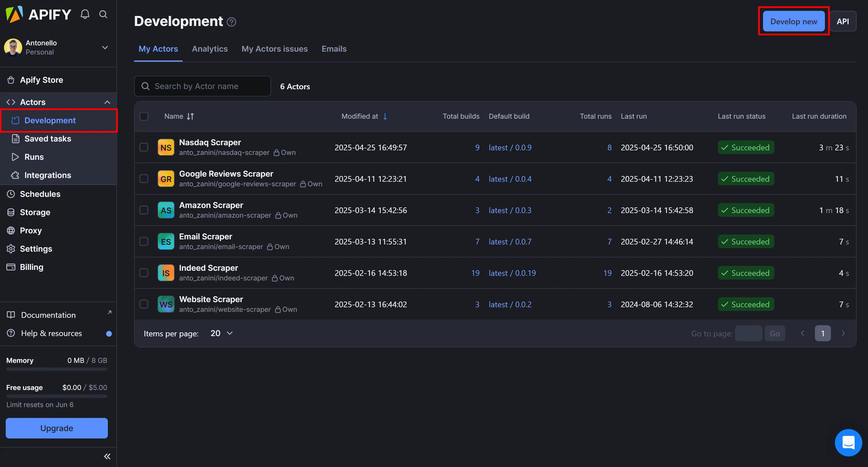Collapse the sidebar with double chevron

click(107, 456)
